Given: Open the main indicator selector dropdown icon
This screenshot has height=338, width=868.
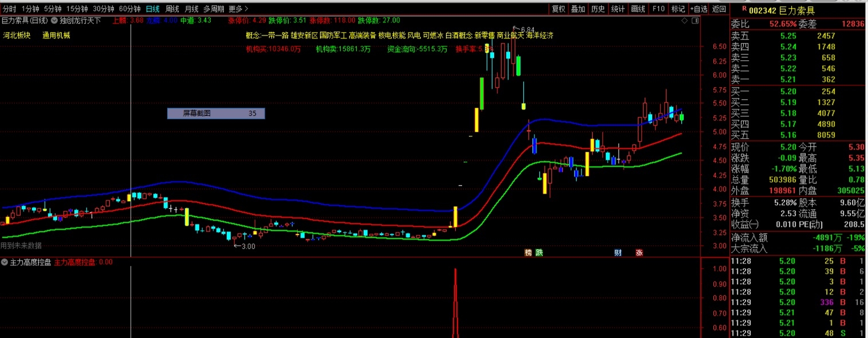Looking at the screenshot, I should (x=54, y=20).
